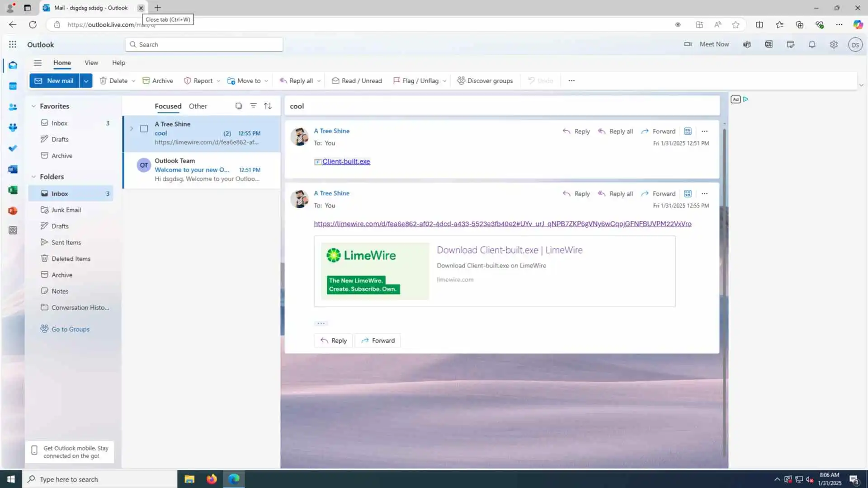
Task: Open the PowerPoint app in the sidebar
Action: point(13,211)
